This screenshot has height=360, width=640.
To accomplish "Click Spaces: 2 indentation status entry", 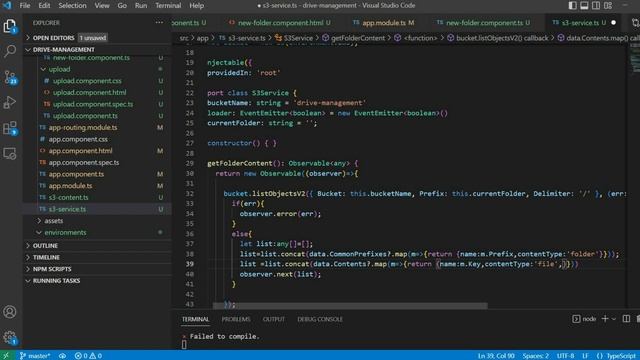I will click(536, 356).
